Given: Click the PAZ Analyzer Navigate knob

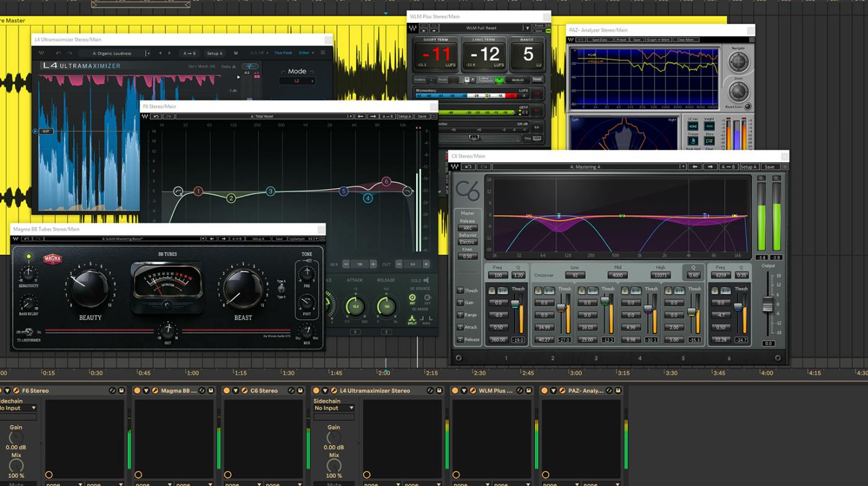Looking at the screenshot, I should tap(738, 62).
